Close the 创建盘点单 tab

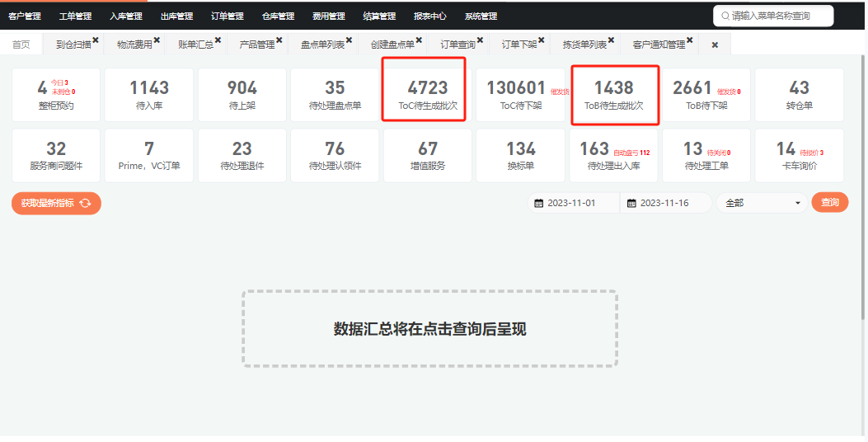419,40
